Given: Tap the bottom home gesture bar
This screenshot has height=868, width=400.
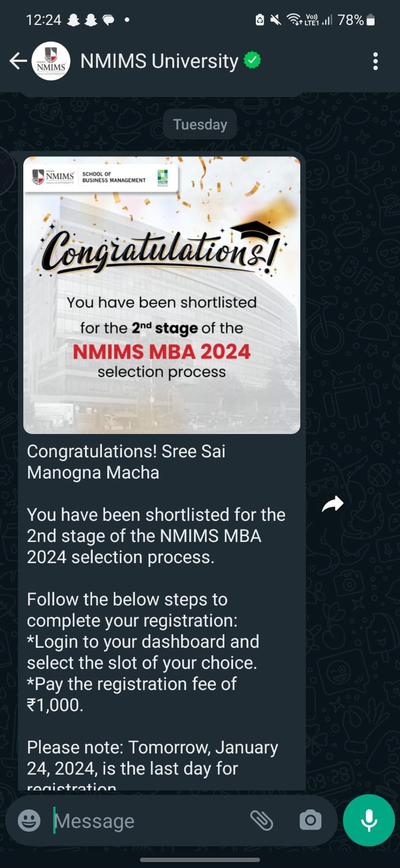Looking at the screenshot, I should tap(200, 860).
